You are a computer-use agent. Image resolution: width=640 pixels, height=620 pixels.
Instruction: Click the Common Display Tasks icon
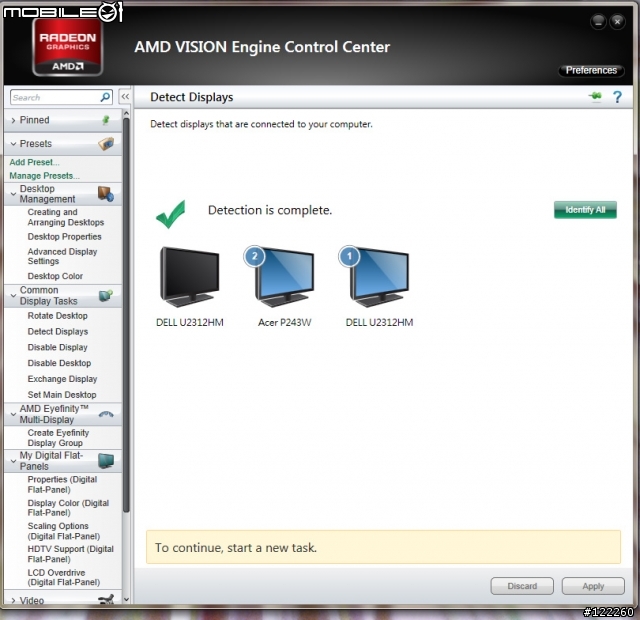tap(106, 295)
